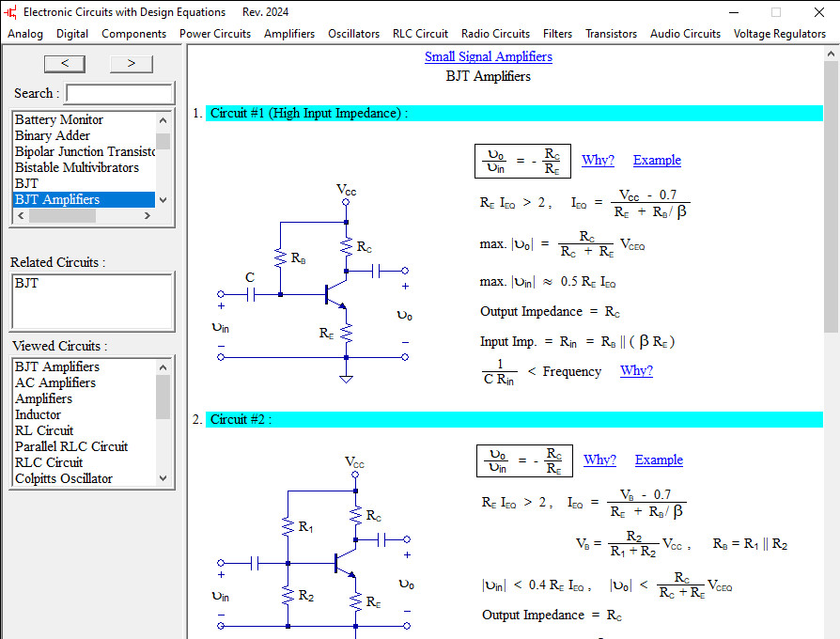Select Inductor in Viewed Circuits
The height and width of the screenshot is (639, 840).
click(x=85, y=415)
